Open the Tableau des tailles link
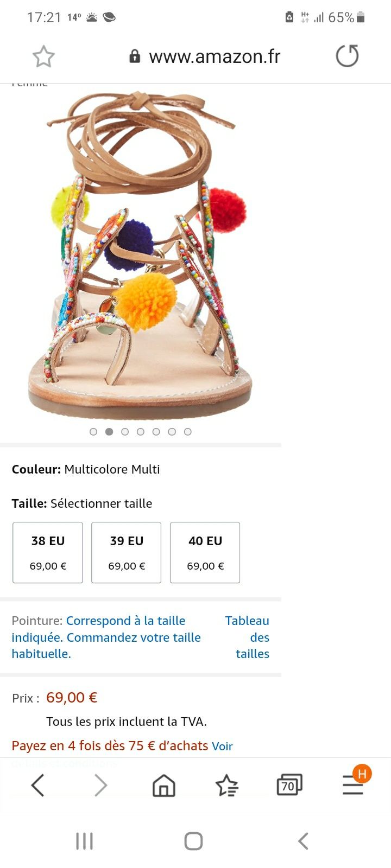This screenshot has width=391, height=868. coord(248,637)
